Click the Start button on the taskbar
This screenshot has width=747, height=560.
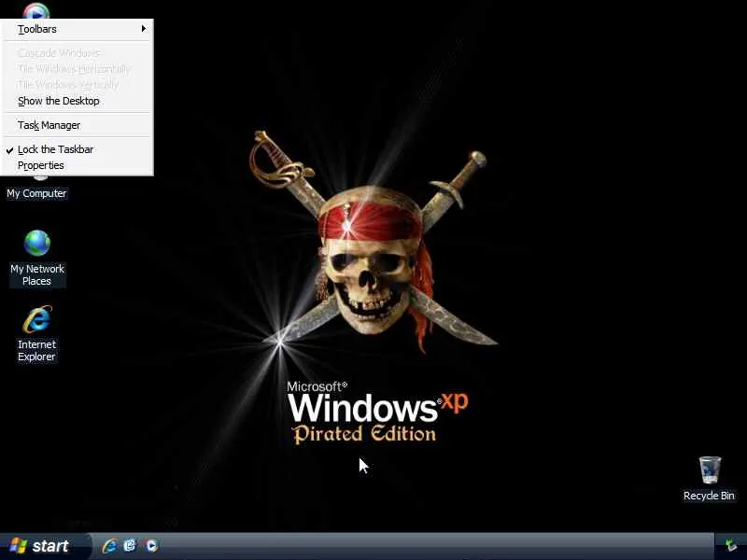point(44,546)
